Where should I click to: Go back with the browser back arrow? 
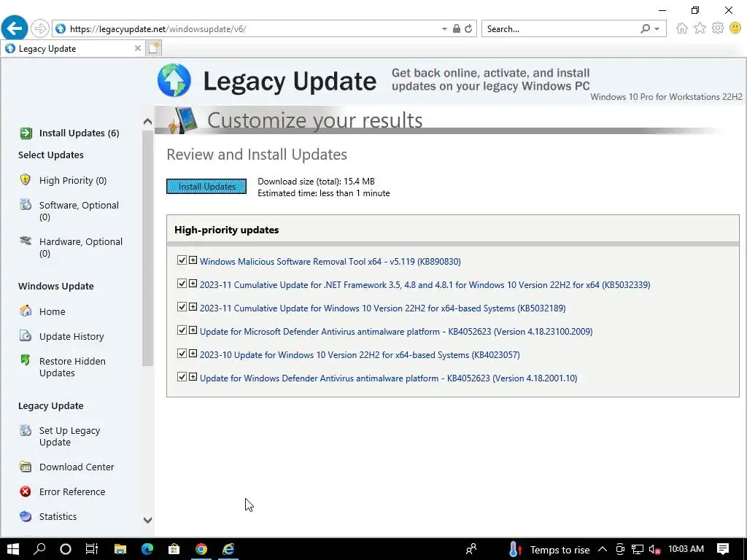pyautogui.click(x=15, y=28)
